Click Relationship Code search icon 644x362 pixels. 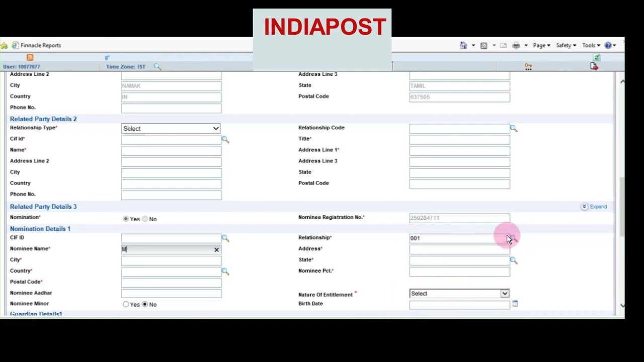(514, 129)
